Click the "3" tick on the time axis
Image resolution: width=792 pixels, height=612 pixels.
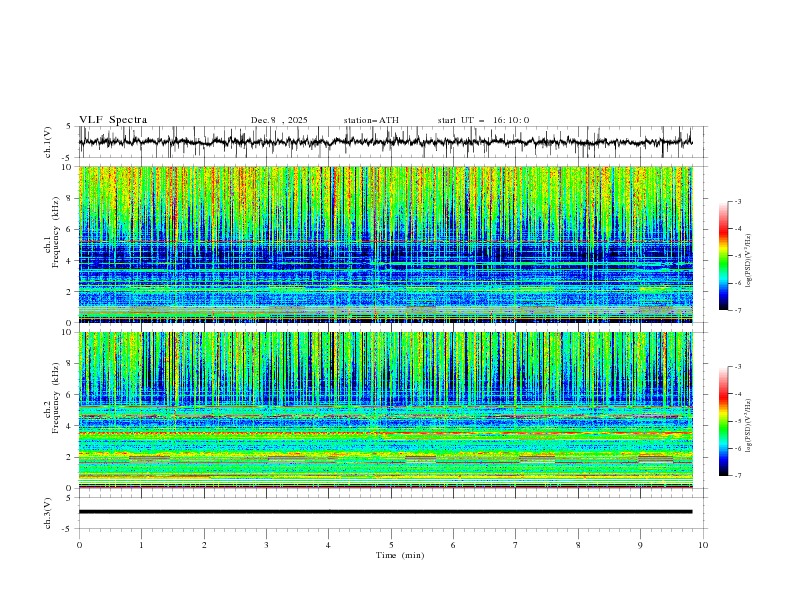(x=267, y=545)
